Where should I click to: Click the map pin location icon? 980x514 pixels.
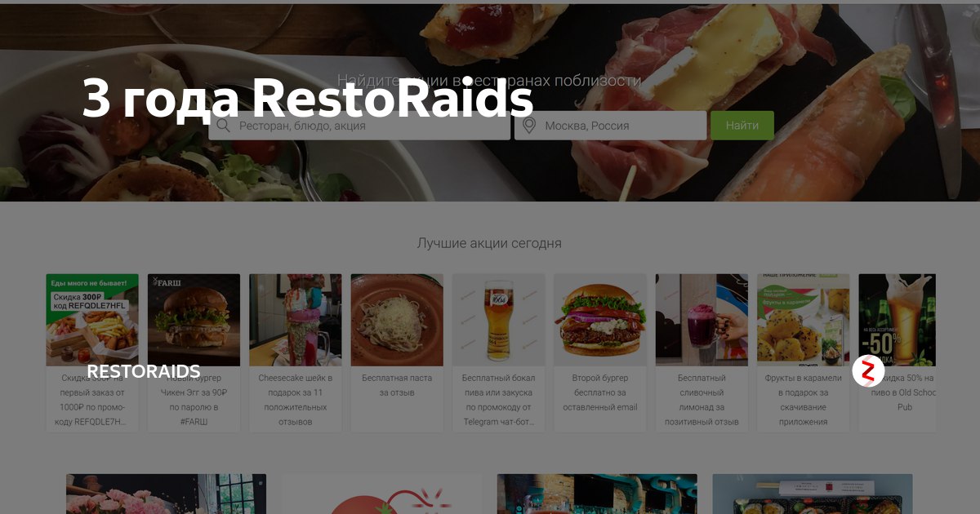click(x=529, y=126)
